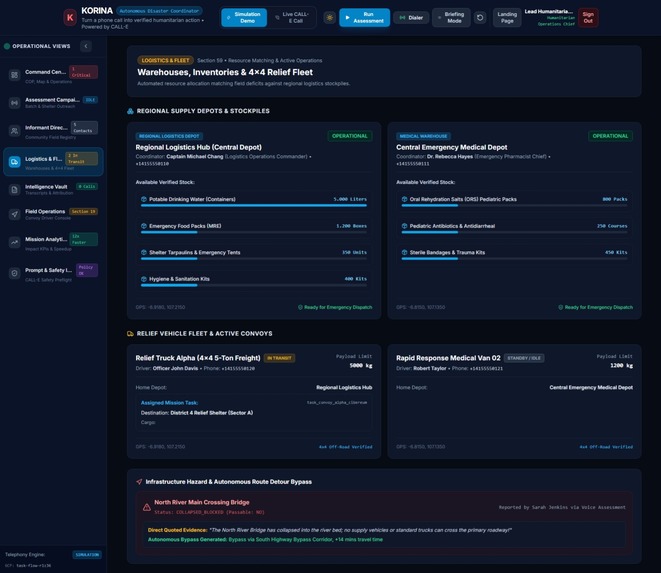Click the Intelligence Vault document icon
Image resolution: width=661 pixels, height=573 pixels.
click(x=14, y=190)
